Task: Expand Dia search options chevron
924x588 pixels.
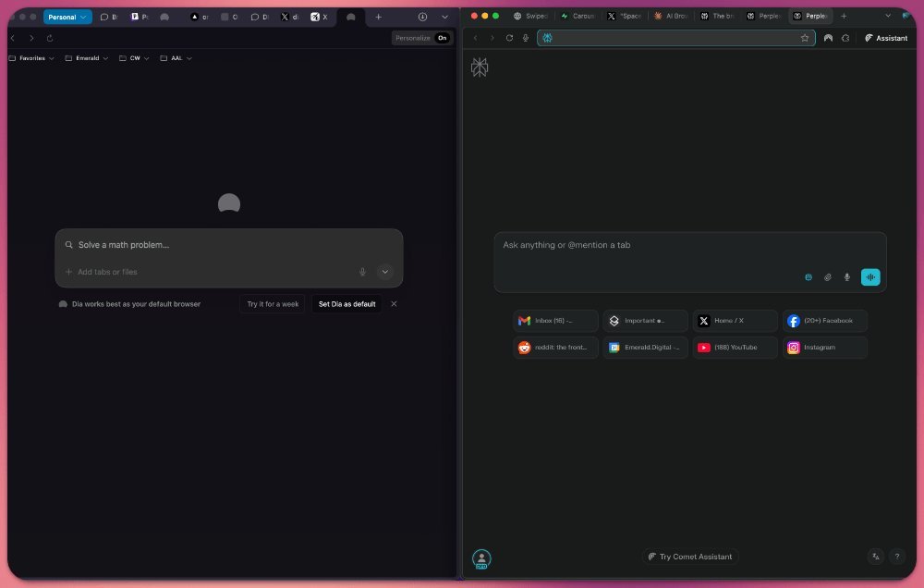Action: (385, 272)
